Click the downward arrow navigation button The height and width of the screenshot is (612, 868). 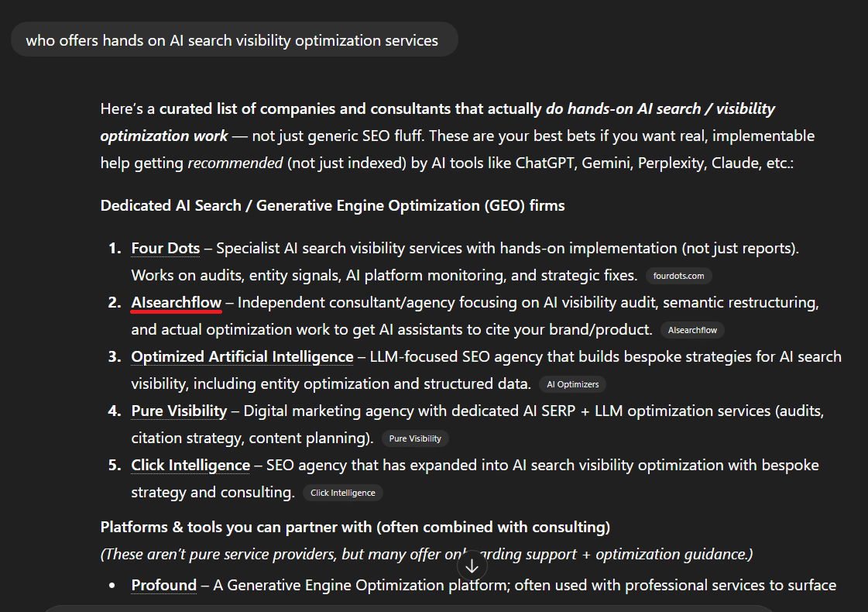point(472,565)
